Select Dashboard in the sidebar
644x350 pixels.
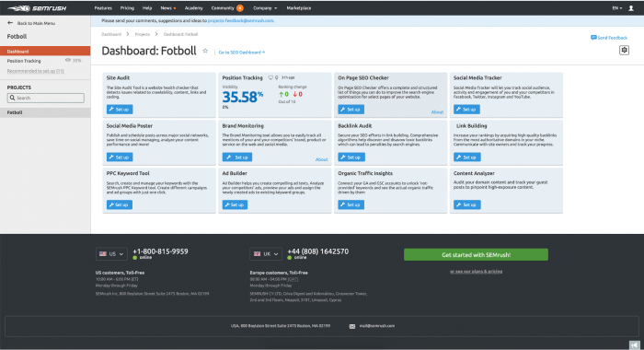tap(45, 52)
